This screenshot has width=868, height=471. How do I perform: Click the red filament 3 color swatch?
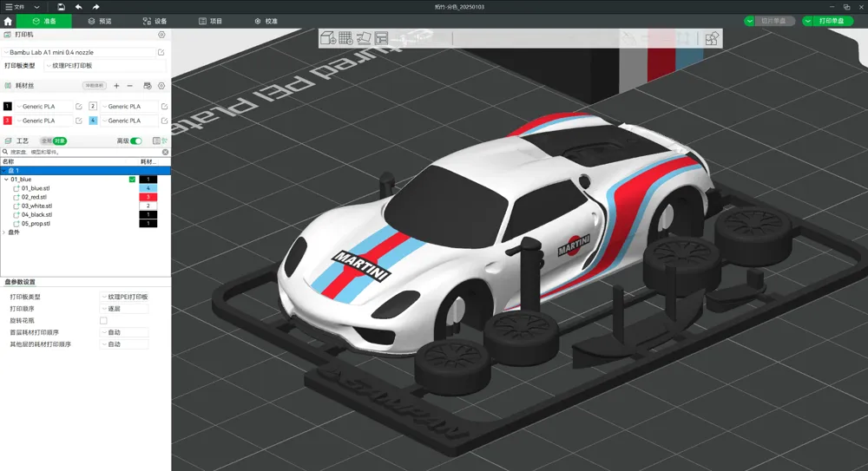8,121
